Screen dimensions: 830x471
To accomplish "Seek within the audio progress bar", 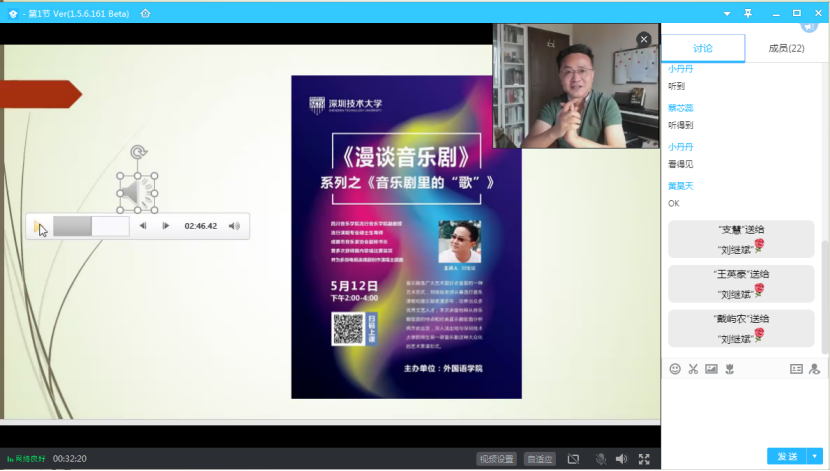I will 91,226.
